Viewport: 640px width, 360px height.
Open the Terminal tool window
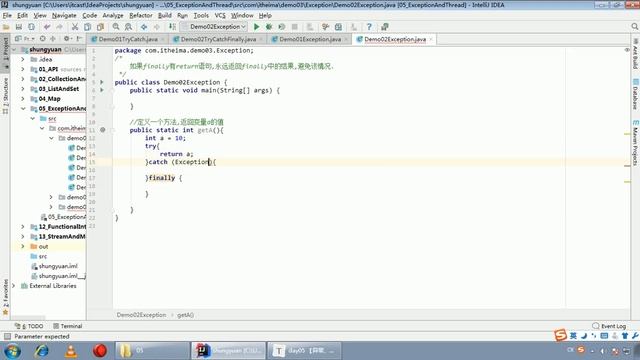point(68,326)
